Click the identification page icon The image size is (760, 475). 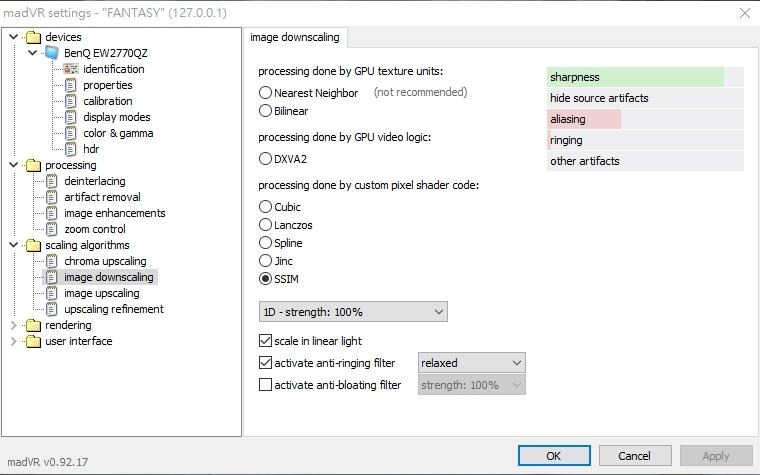click(71, 69)
